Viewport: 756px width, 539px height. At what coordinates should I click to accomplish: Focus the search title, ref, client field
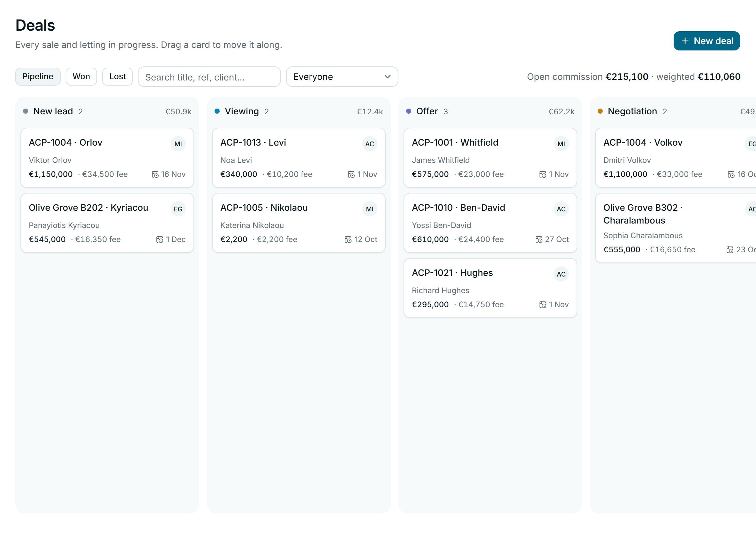click(x=209, y=77)
